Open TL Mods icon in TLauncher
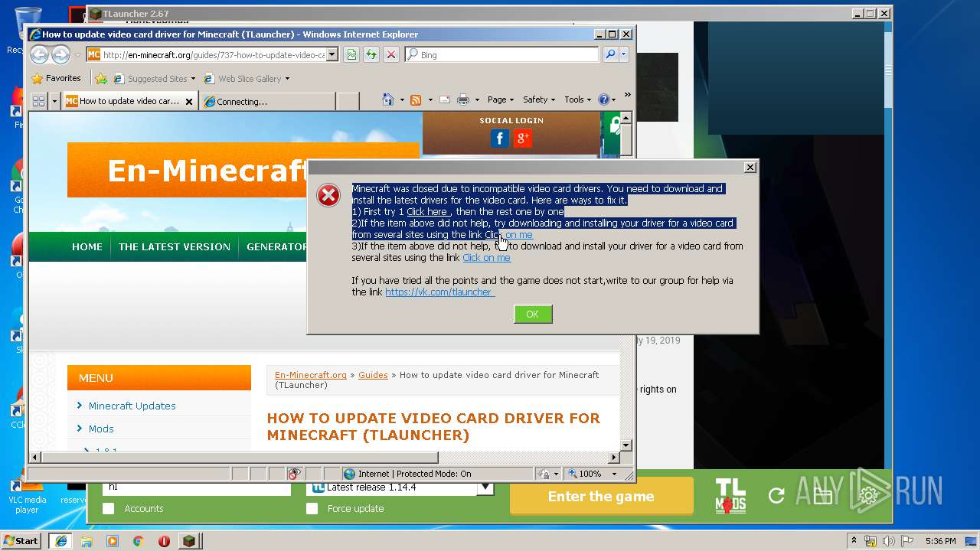 (x=730, y=496)
